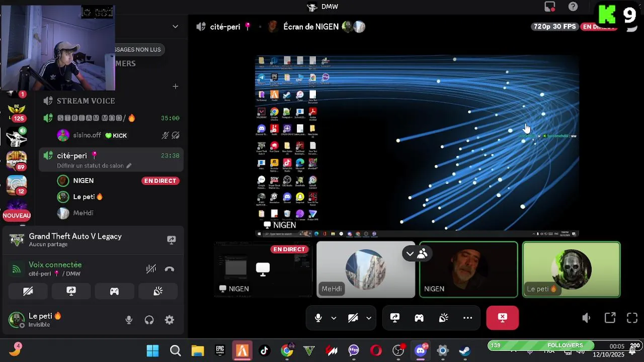Open microphone options dropdown arrow
Viewport: 644px width, 362px height.
pyautogui.click(x=334, y=318)
